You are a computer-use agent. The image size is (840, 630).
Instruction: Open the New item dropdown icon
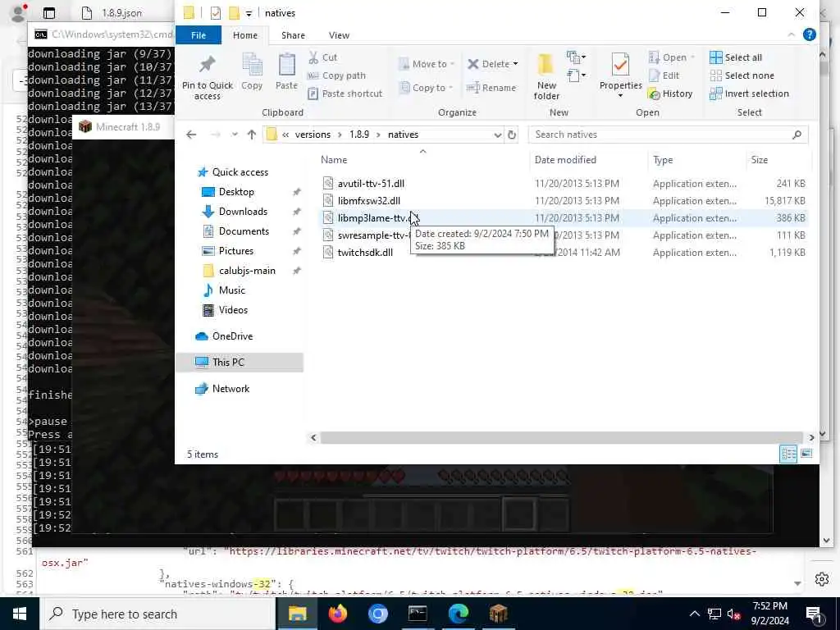pyautogui.click(x=576, y=57)
